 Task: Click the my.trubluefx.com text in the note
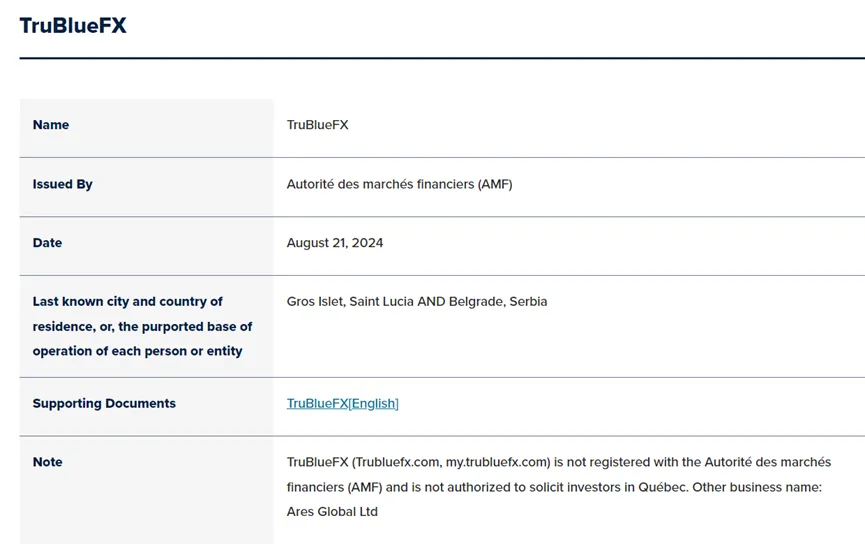[497, 462]
